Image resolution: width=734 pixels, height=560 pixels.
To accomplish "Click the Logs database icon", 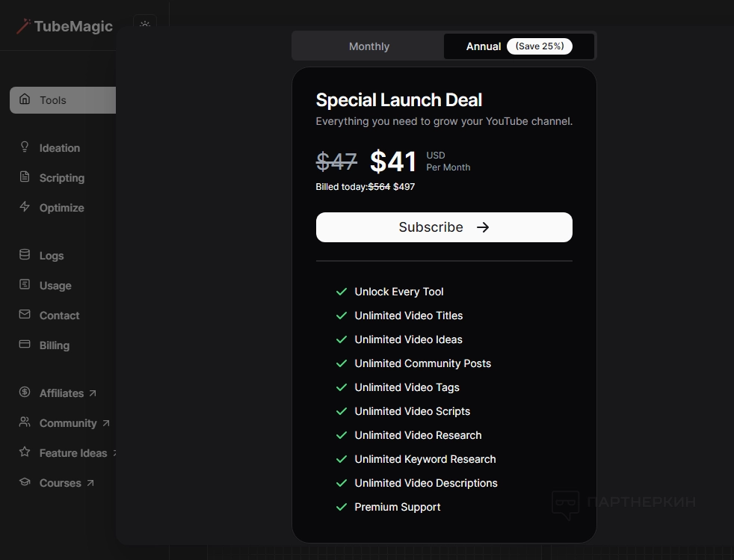I will pyautogui.click(x=25, y=255).
